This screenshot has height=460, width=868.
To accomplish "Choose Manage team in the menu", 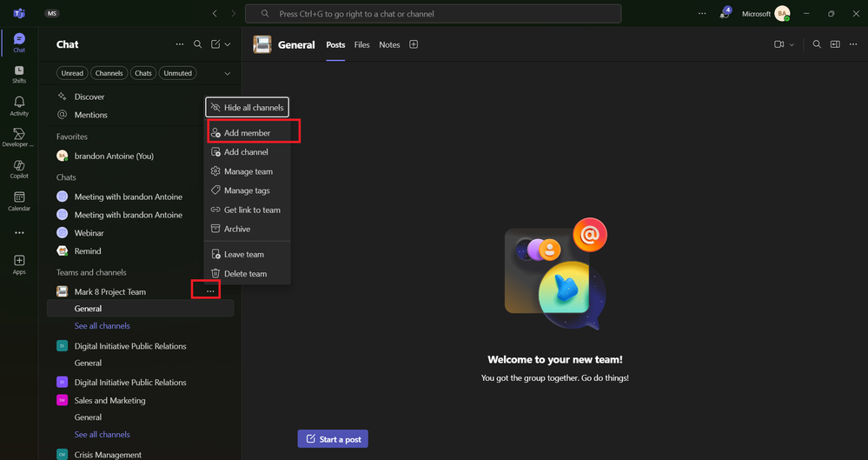I will (x=247, y=171).
